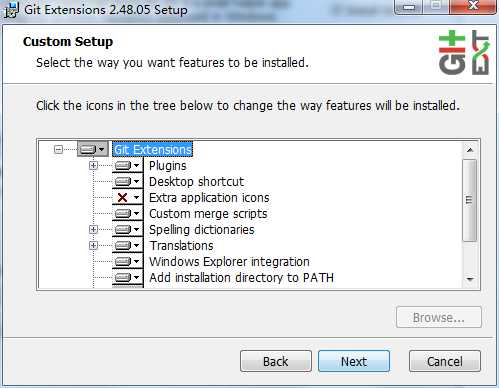The height and width of the screenshot is (388, 499).
Task: Click the Plugins feature drive icon
Action: click(x=127, y=165)
